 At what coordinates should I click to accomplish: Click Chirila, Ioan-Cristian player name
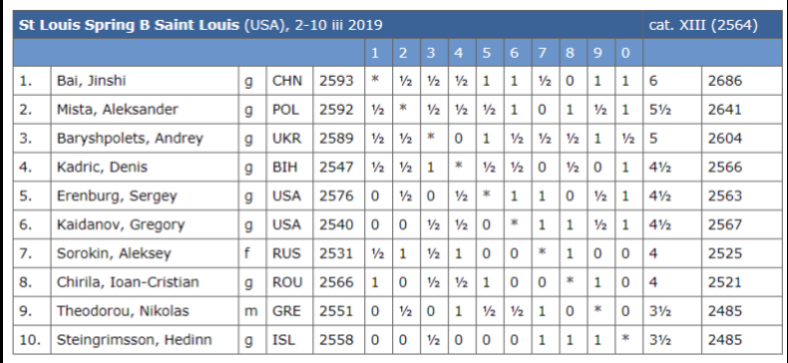128,282
